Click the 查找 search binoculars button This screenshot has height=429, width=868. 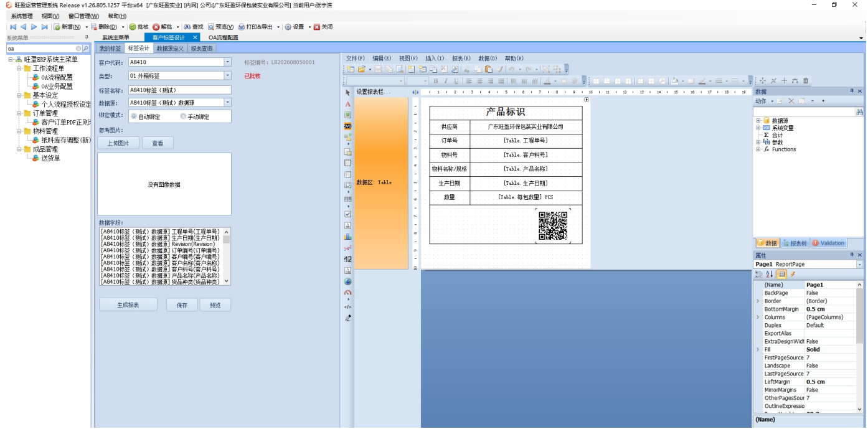[x=194, y=27]
